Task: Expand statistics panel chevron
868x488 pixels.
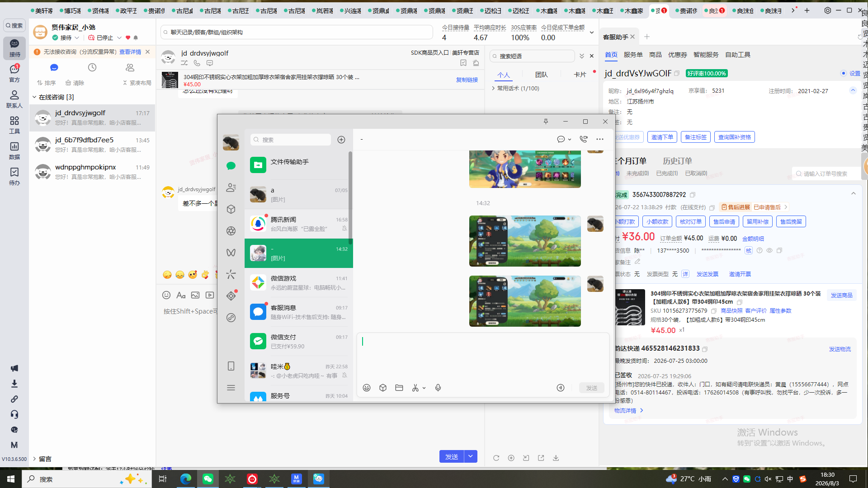Action: point(591,33)
